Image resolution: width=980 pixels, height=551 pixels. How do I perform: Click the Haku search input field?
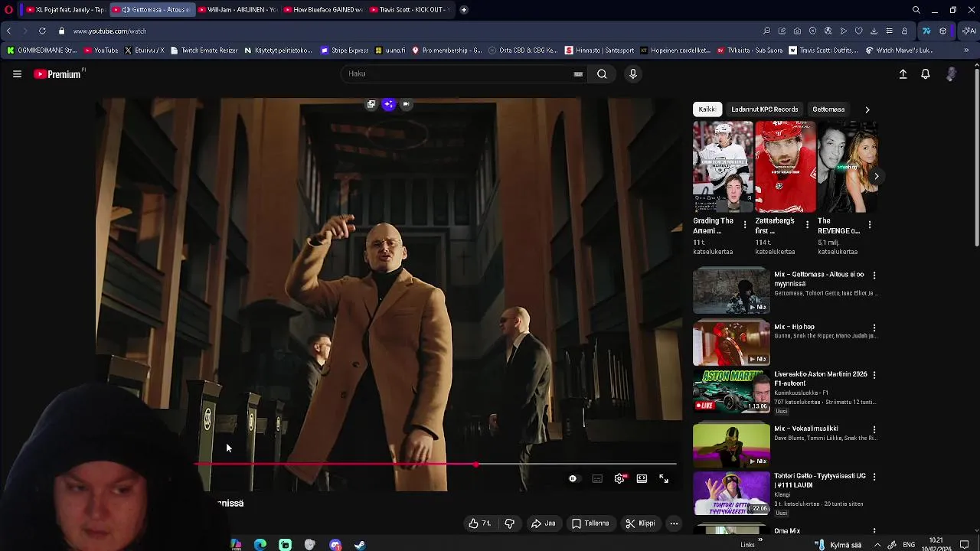click(463, 74)
